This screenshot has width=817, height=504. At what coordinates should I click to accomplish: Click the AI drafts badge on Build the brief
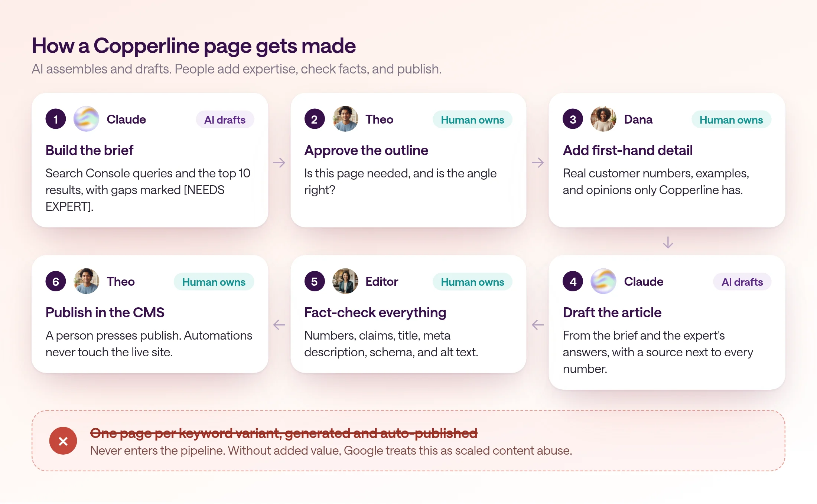(225, 120)
